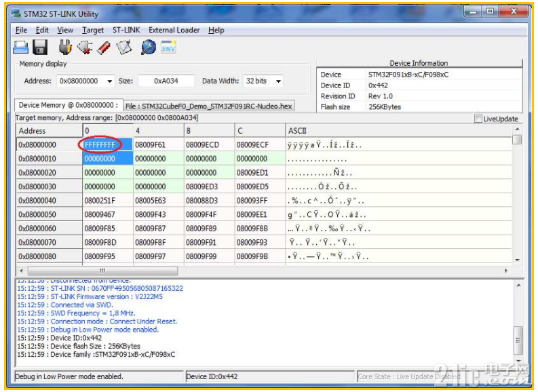This screenshot has width=538, height=392.
Task: Open the Edit menu
Action: (42, 31)
